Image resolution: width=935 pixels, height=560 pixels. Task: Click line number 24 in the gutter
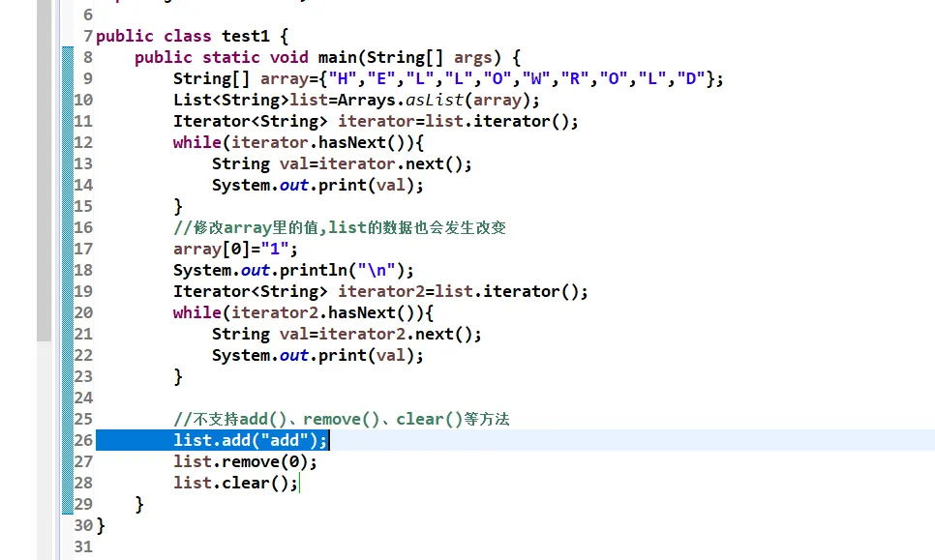(83, 398)
